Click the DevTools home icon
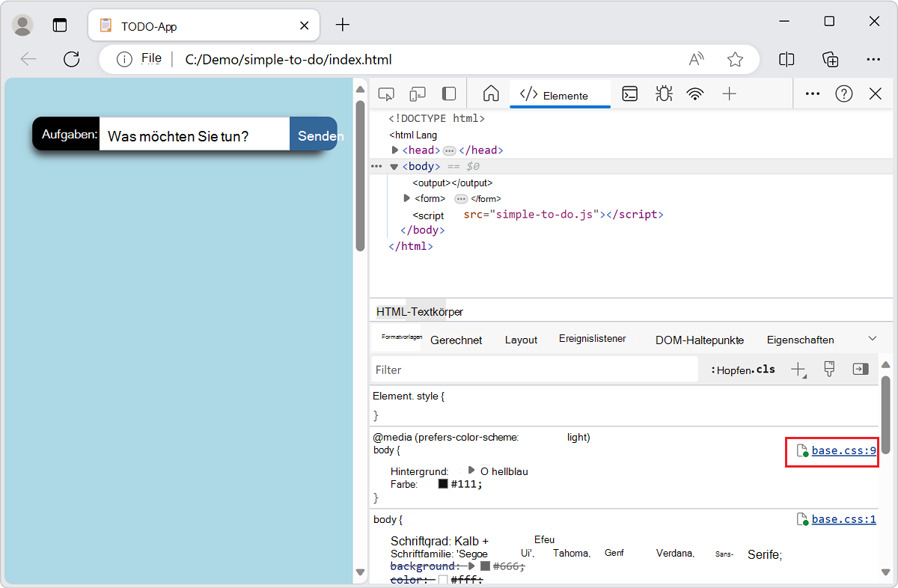The height and width of the screenshot is (588, 898). click(x=490, y=94)
